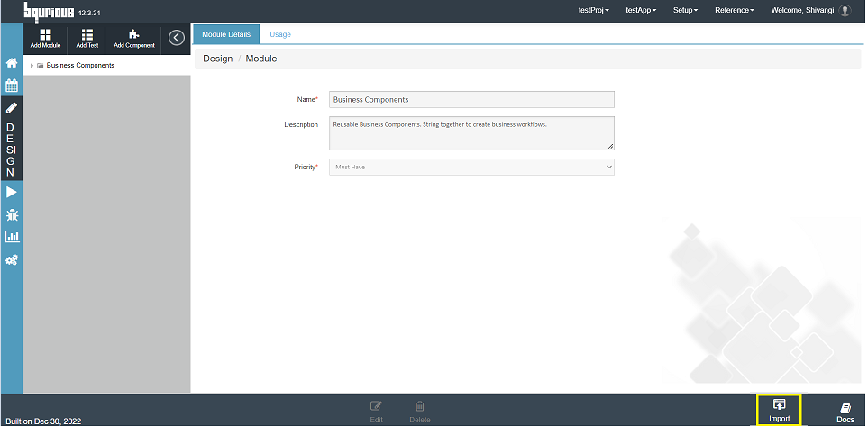This screenshot has height=426, width=868.
Task: Open the bar chart reports sidebar icon
Action: [12, 237]
